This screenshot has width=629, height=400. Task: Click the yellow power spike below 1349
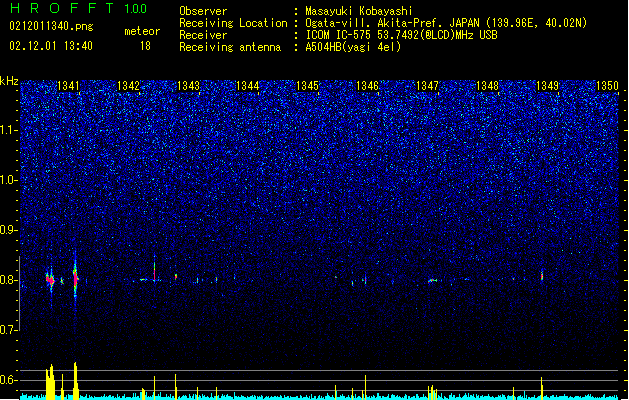coord(542,387)
